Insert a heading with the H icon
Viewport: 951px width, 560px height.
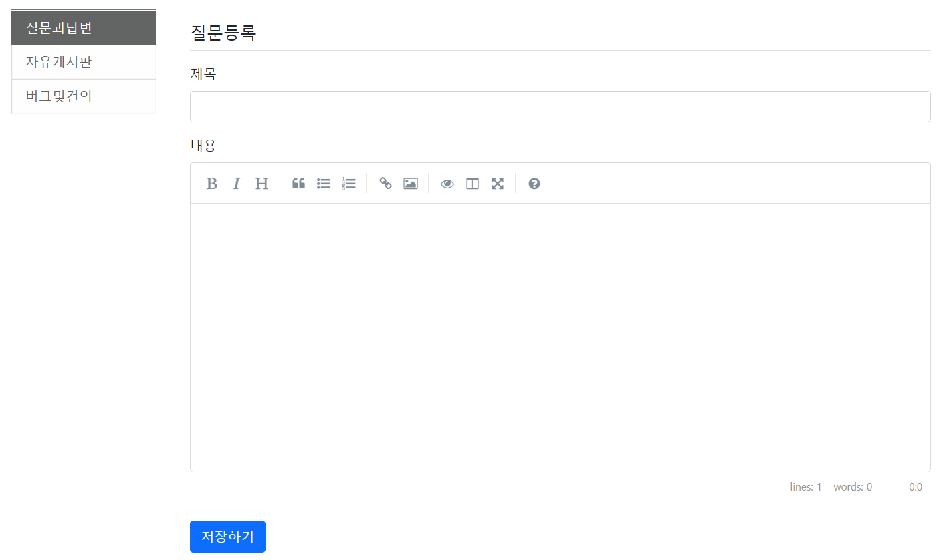click(x=261, y=184)
